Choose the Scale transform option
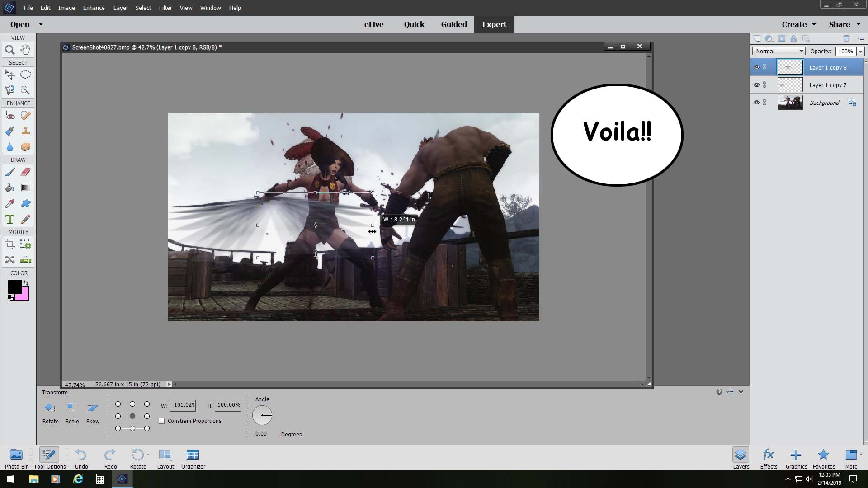The image size is (868, 488). click(72, 413)
